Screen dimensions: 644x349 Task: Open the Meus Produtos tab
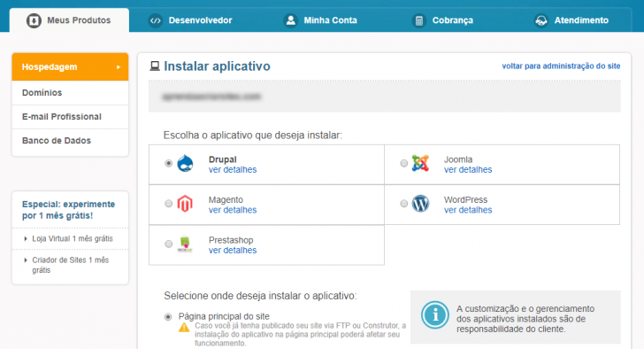[69, 20]
